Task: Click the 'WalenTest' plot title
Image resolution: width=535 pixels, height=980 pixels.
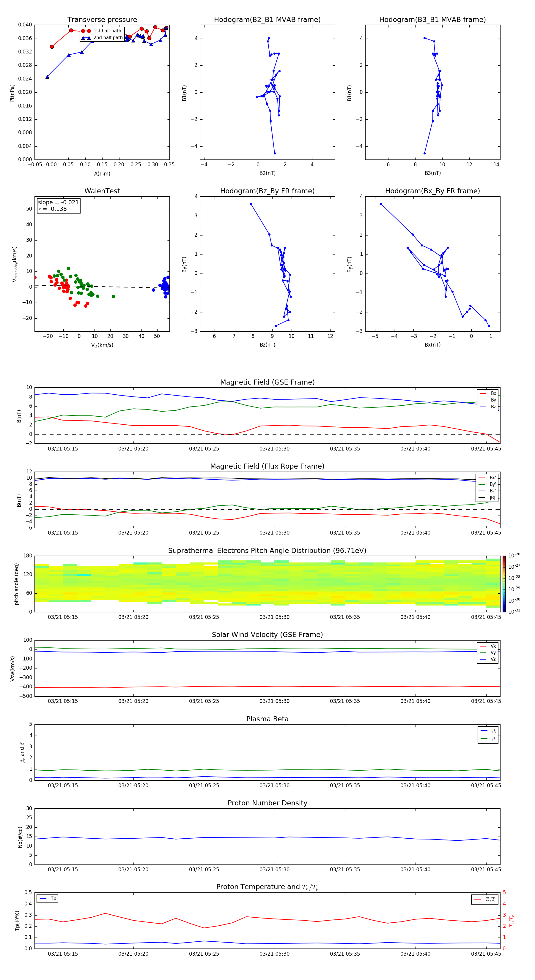Action: pos(102,191)
